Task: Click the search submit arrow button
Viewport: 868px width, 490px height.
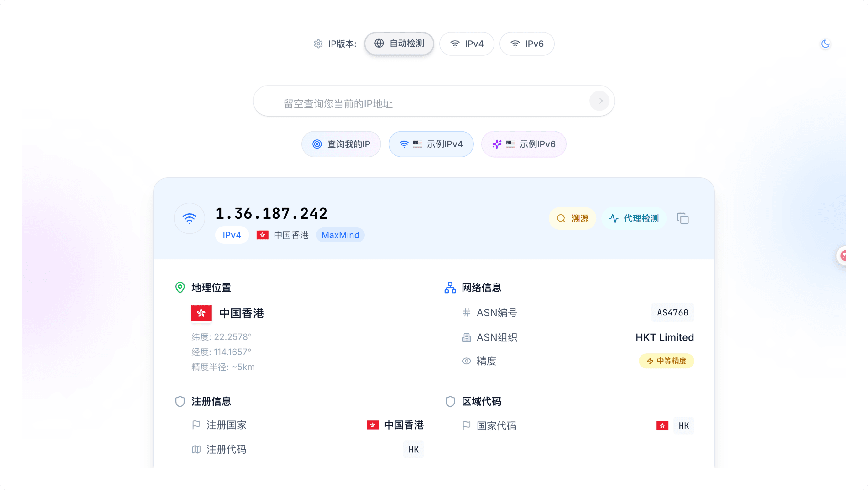Action: (x=599, y=101)
